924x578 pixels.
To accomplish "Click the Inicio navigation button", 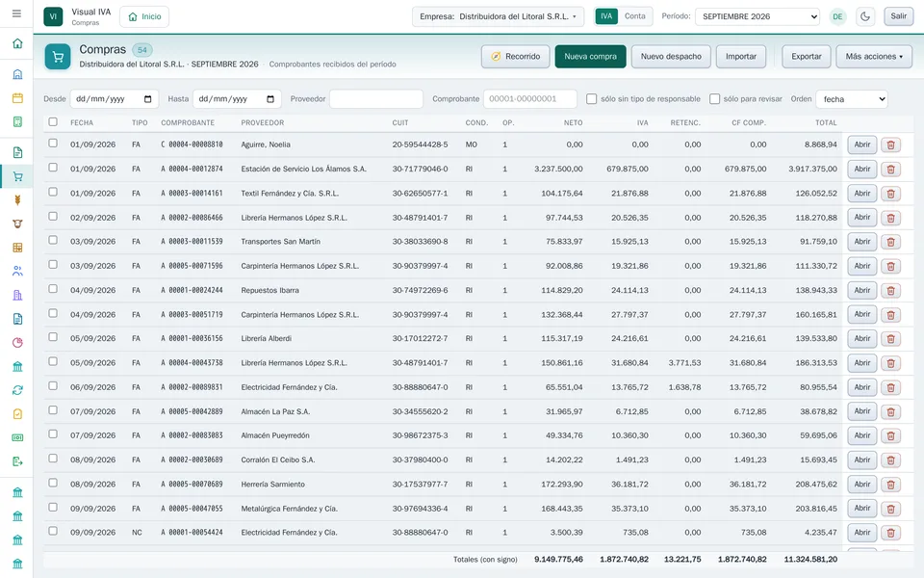I will 144,16.
